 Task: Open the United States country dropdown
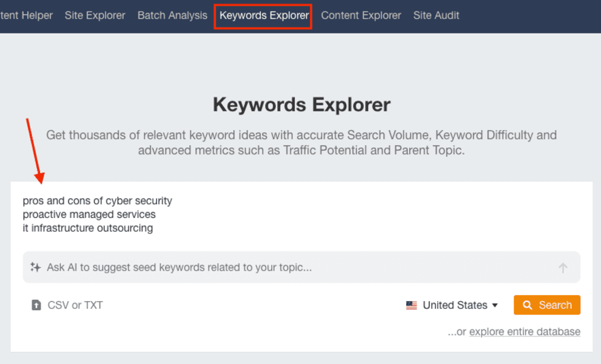(x=455, y=305)
